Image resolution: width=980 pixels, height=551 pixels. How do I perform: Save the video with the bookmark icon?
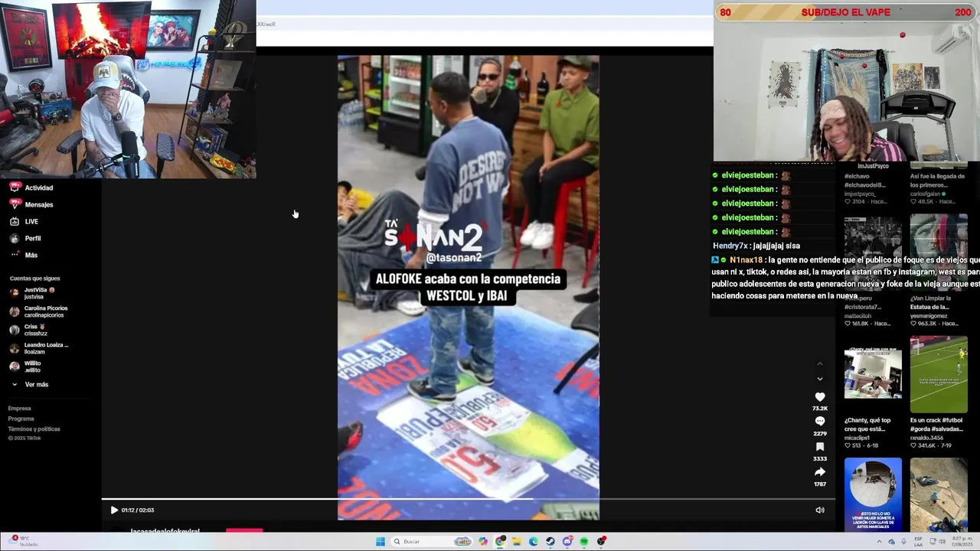coord(820,447)
